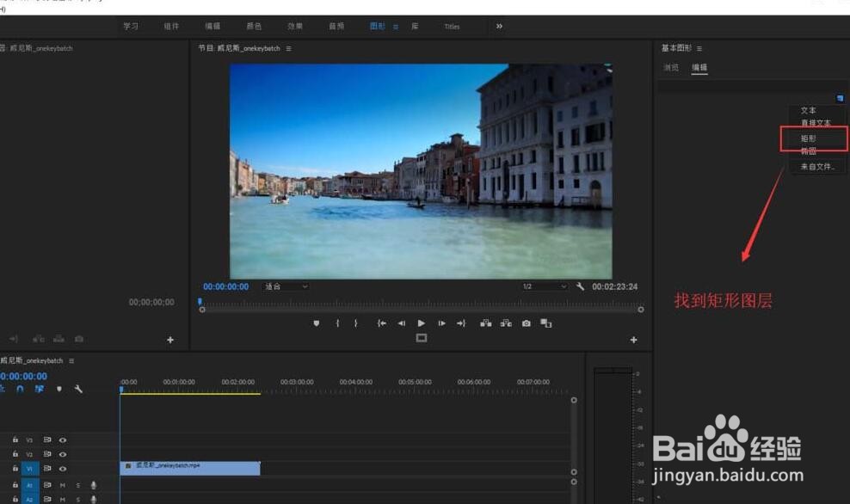Hide track V3 output with the eye icon
Image resolution: width=850 pixels, height=504 pixels.
[63, 440]
